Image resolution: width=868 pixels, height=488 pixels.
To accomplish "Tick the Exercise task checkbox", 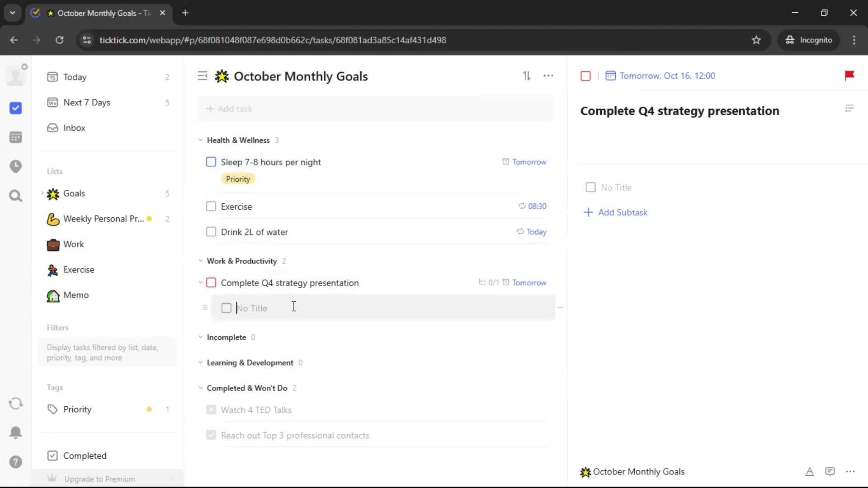I will (211, 206).
